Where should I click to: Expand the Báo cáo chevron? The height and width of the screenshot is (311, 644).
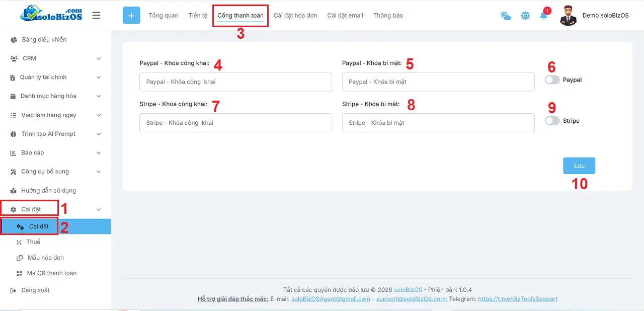click(x=99, y=153)
